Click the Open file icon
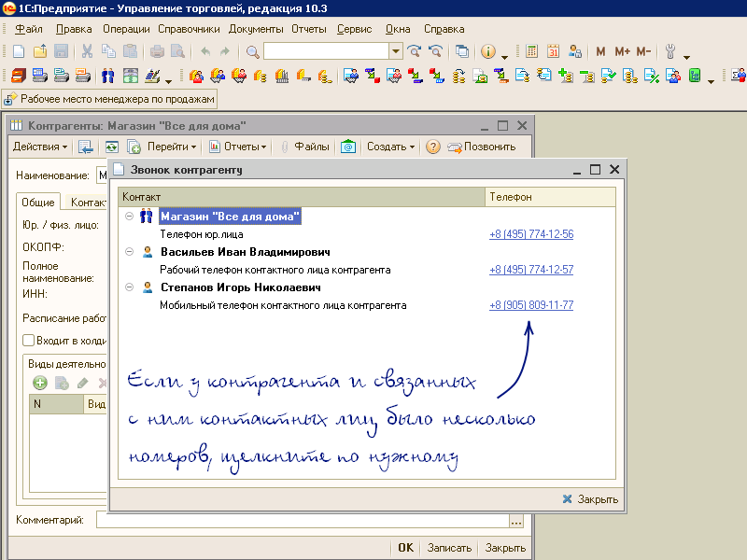The width and height of the screenshot is (747, 560). point(40,51)
